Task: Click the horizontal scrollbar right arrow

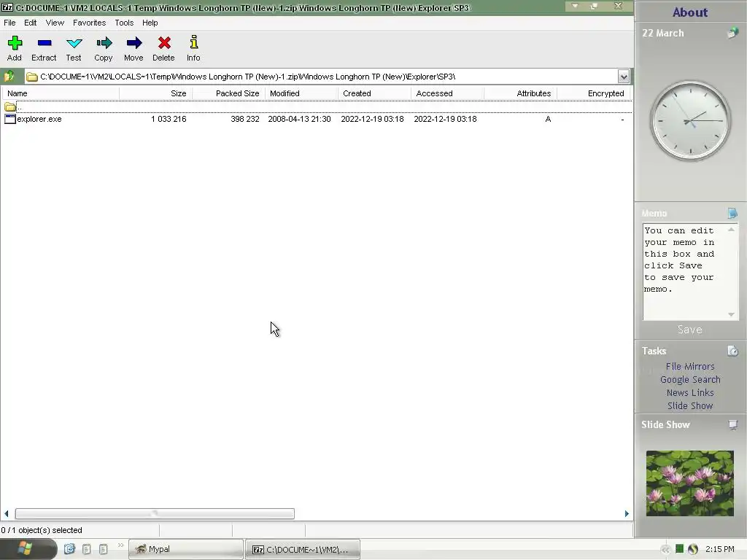Action: point(627,513)
